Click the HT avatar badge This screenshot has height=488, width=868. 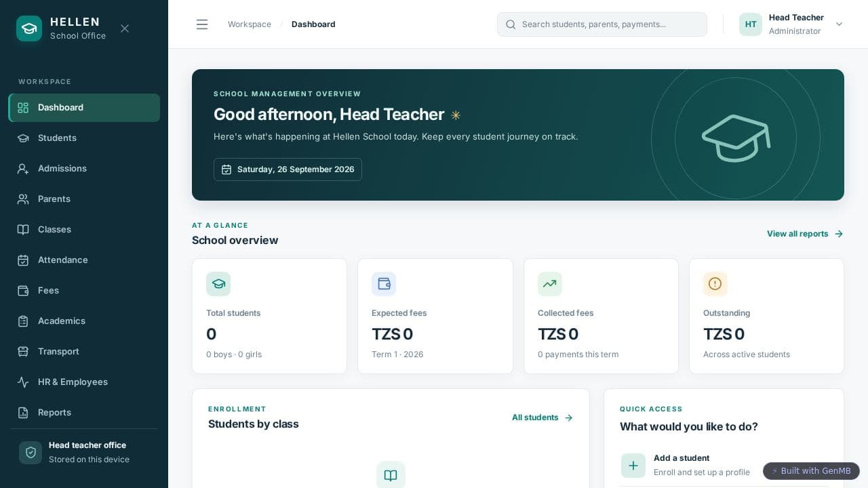(x=751, y=24)
